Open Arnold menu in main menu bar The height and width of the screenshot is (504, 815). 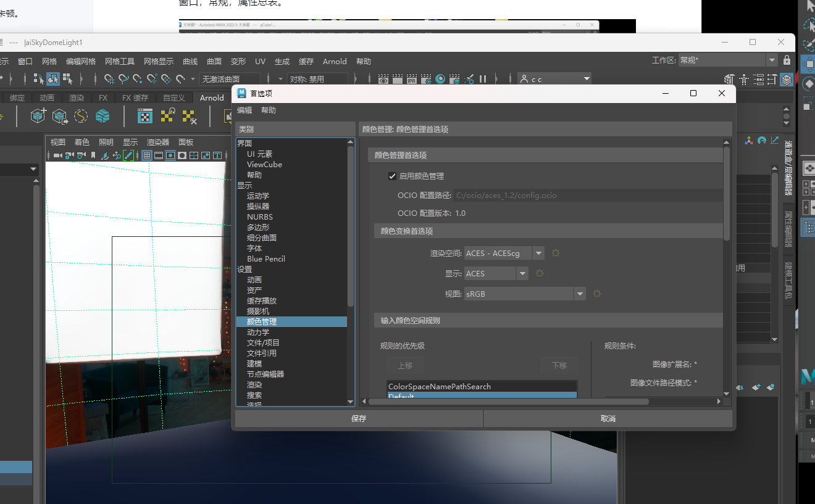click(335, 61)
